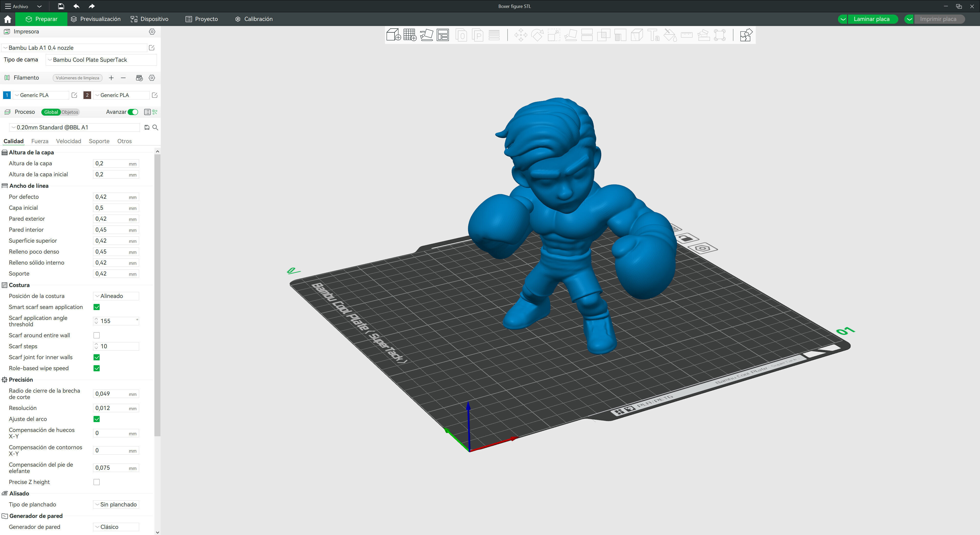Click the Mesh boolean icon
The image size is (980, 535).
[x=604, y=35]
